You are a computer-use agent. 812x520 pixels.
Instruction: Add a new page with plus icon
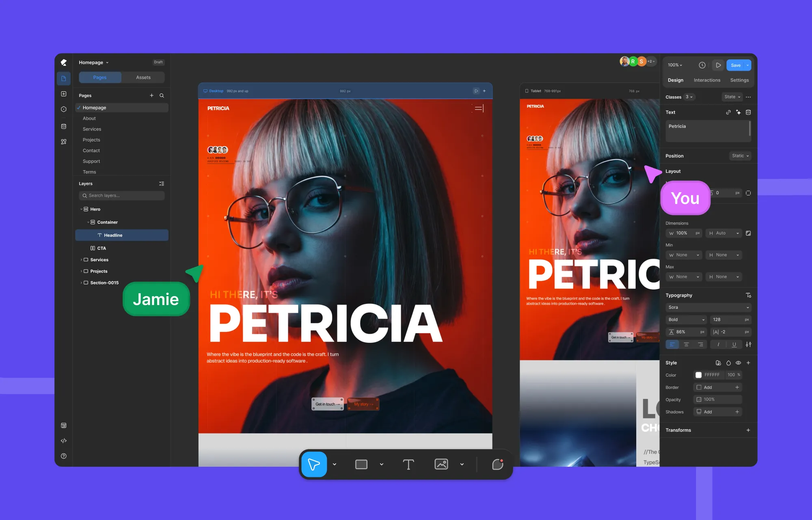151,95
